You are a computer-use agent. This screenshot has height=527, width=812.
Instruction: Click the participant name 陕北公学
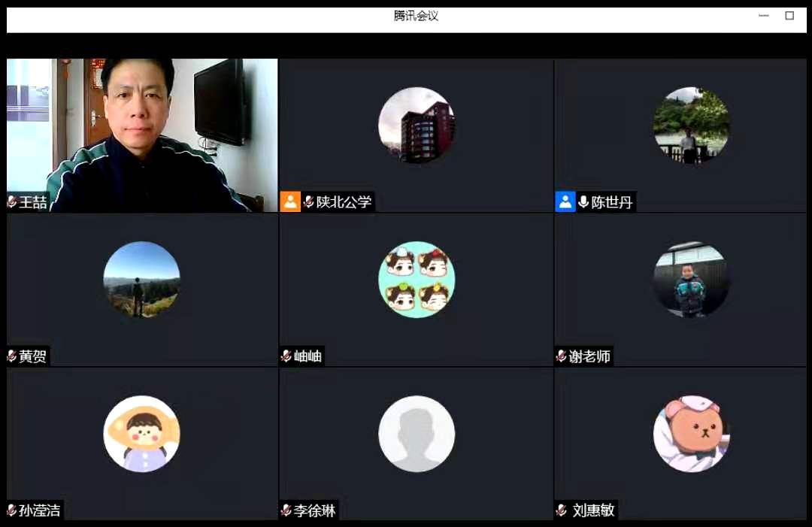(344, 202)
